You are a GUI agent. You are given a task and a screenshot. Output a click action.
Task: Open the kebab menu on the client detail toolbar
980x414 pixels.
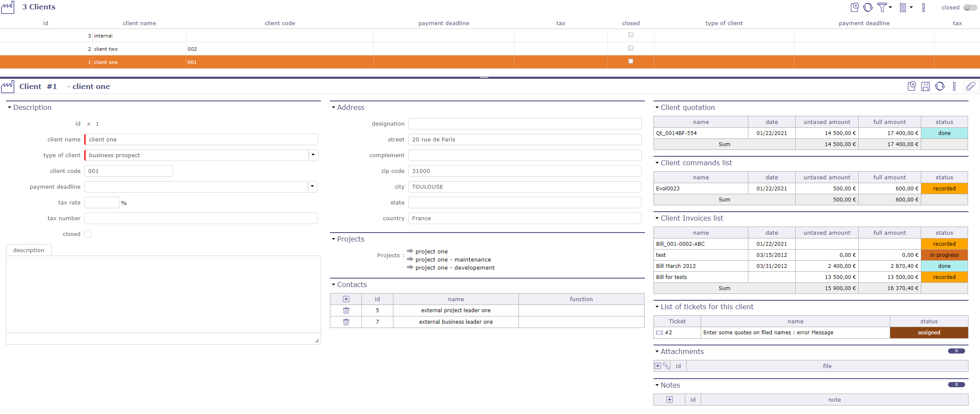point(954,86)
